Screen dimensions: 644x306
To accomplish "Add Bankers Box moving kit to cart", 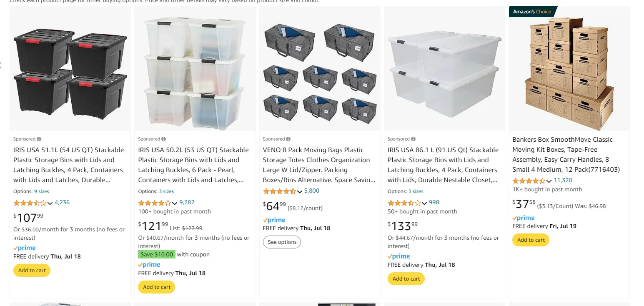I will click(x=531, y=240).
